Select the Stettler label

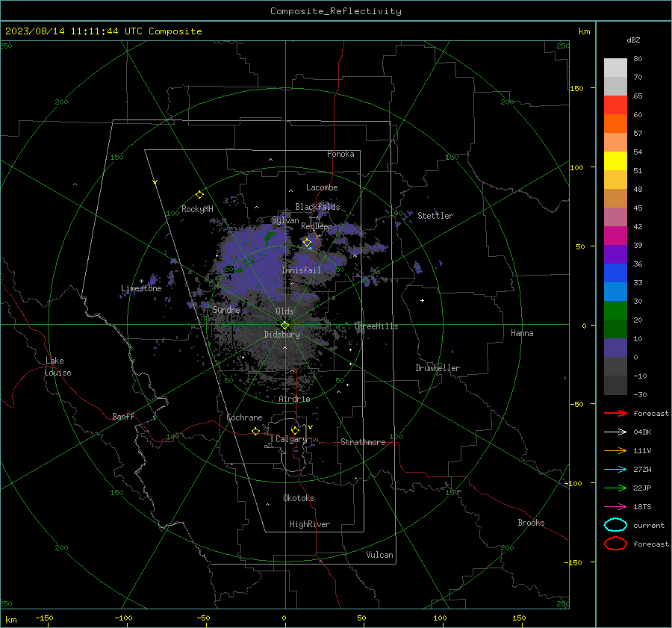pos(435,216)
